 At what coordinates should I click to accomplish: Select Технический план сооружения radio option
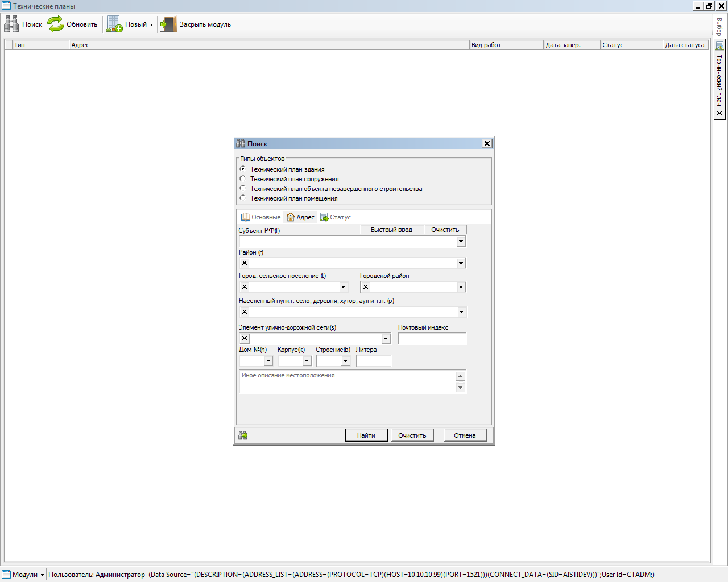pos(243,178)
